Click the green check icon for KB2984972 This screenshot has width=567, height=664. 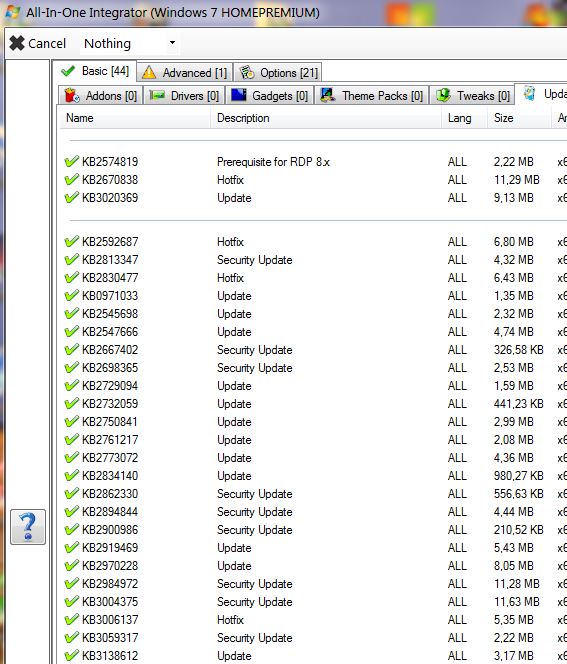coord(72,583)
